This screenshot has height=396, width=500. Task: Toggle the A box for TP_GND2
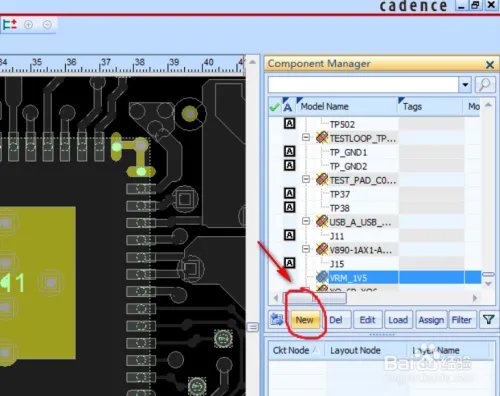pos(289,165)
